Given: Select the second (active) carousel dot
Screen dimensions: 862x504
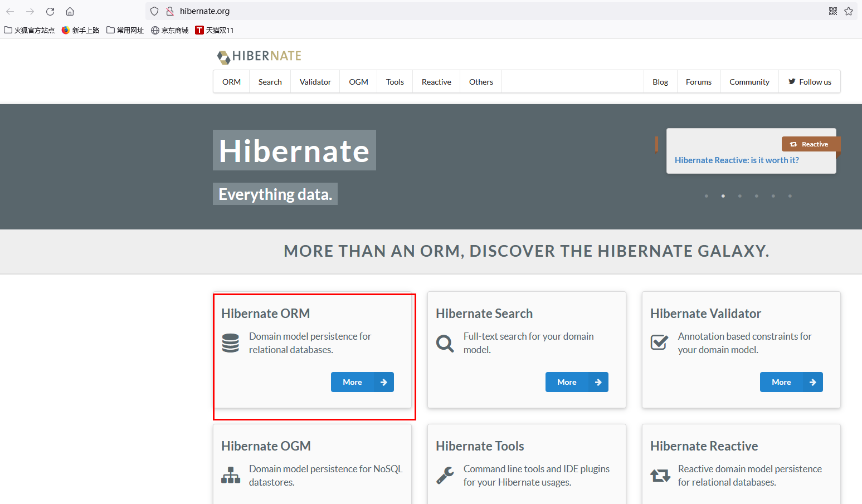Looking at the screenshot, I should 723,196.
